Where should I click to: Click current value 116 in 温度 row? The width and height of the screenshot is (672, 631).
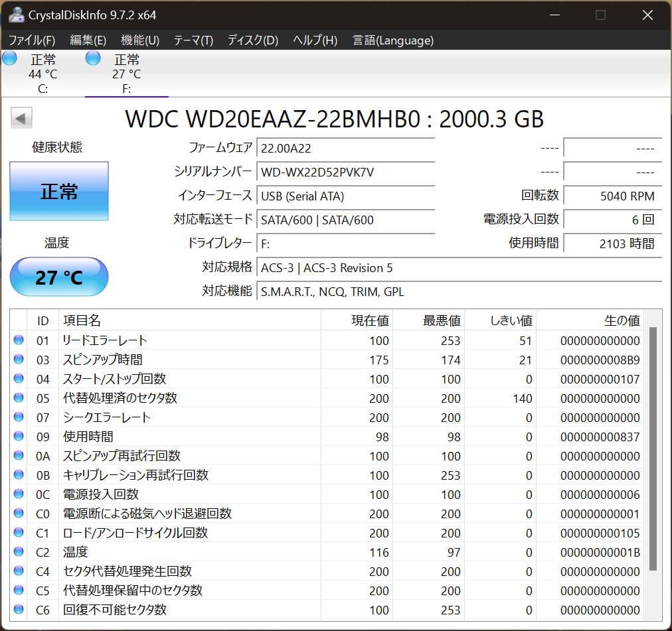coord(379,553)
